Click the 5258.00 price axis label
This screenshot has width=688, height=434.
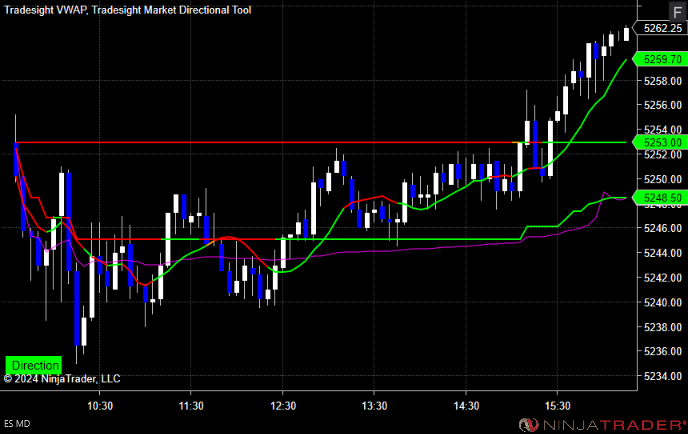663,81
